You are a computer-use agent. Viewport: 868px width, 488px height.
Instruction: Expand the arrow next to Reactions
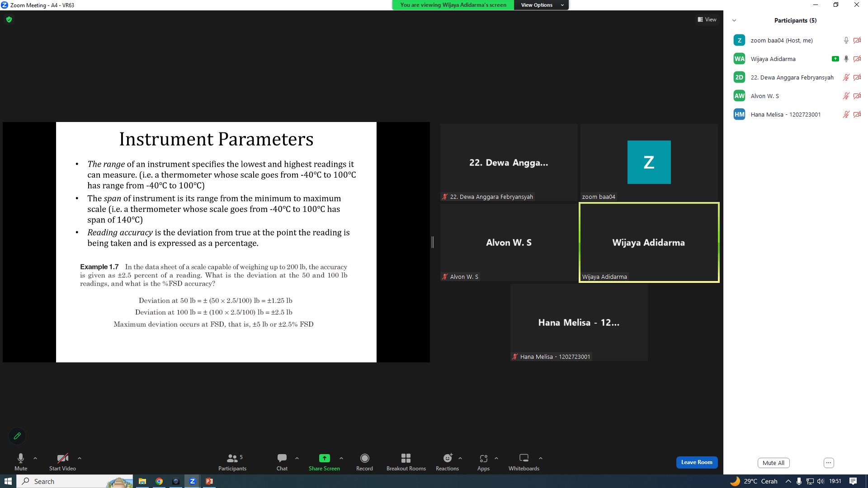point(460,458)
